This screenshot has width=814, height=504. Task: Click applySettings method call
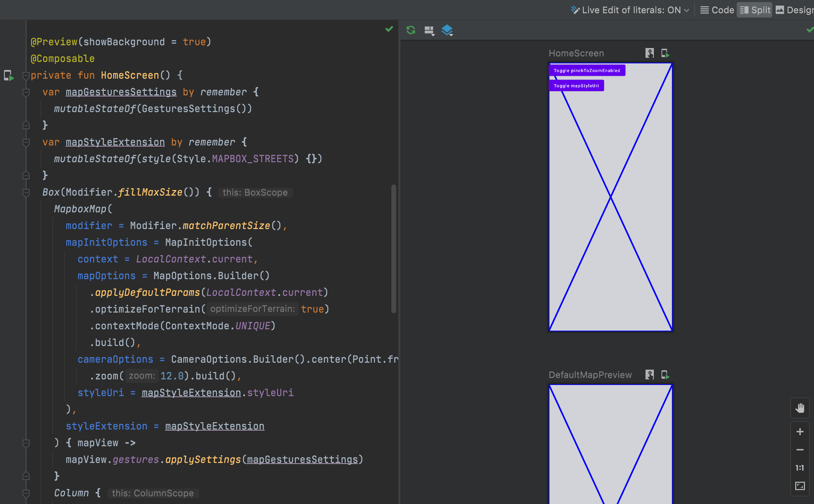(203, 459)
